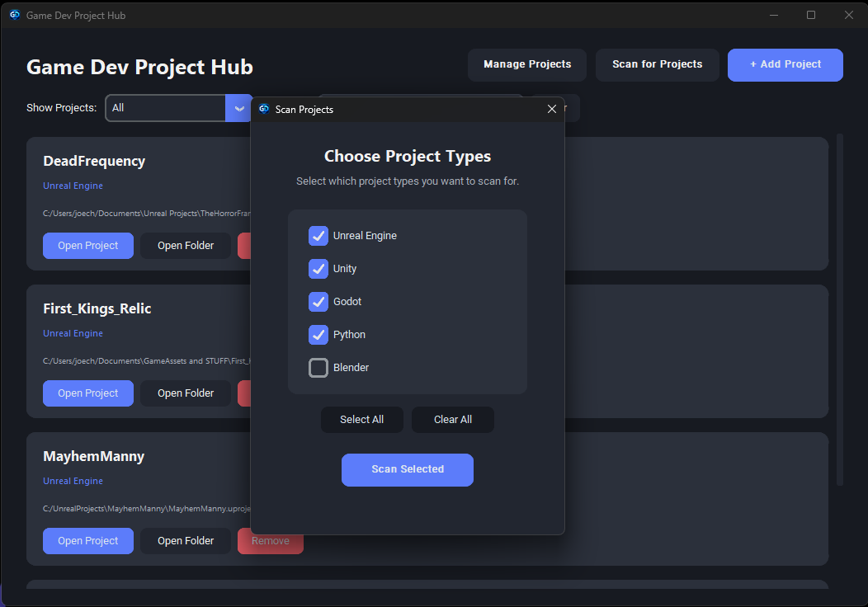Viewport: 868px width, 607px height.
Task: Click the Game Dev Project Hub app icon
Action: coord(15,15)
